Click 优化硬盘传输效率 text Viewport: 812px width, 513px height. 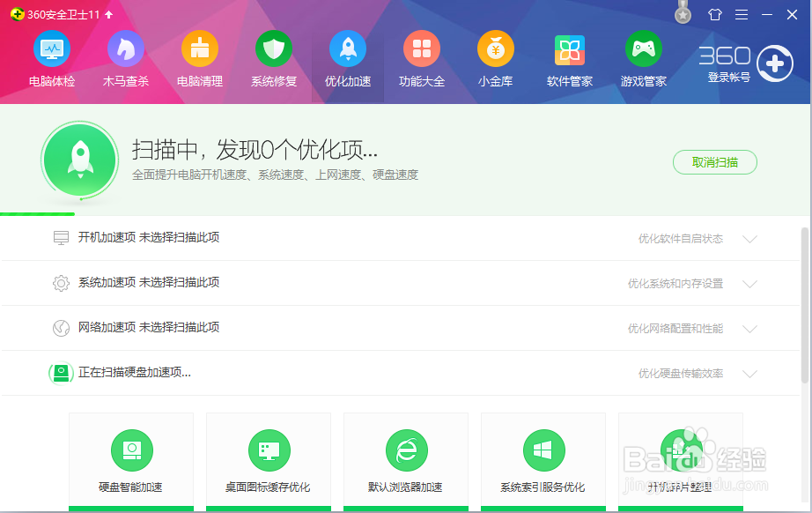(681, 374)
